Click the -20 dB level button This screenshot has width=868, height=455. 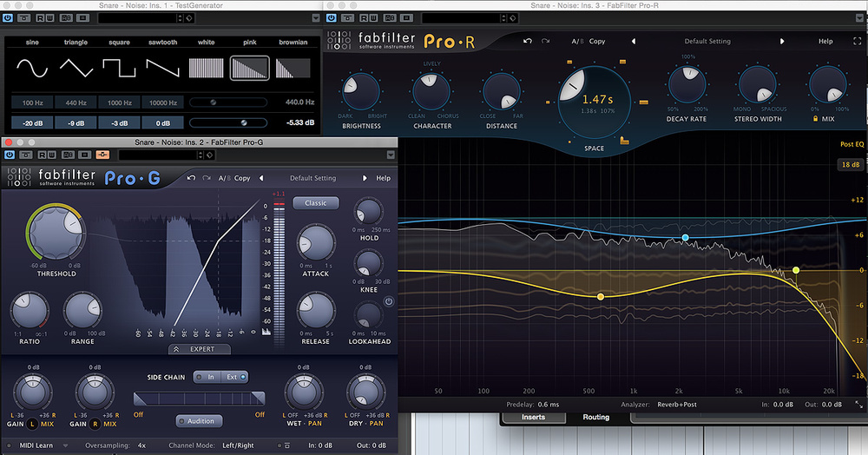[x=33, y=123]
